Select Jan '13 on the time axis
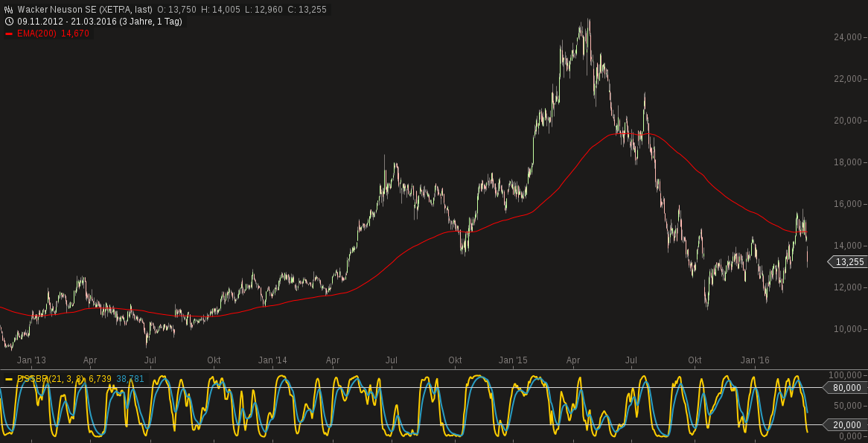 pos(33,360)
